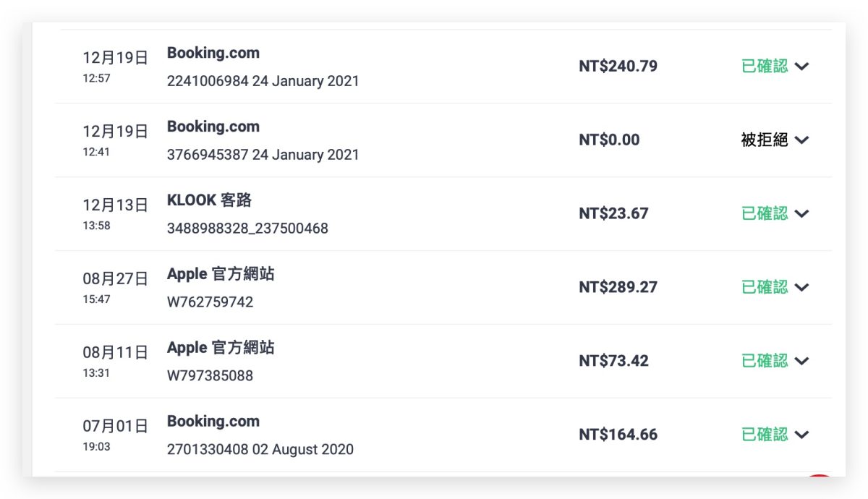Open Apple 官方網站 order W797385088
The height and width of the screenshot is (499, 868).
[210, 376]
